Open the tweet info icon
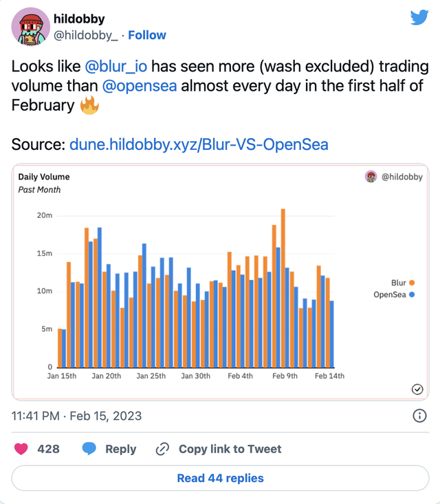The width and height of the screenshot is (440, 504). point(419,416)
